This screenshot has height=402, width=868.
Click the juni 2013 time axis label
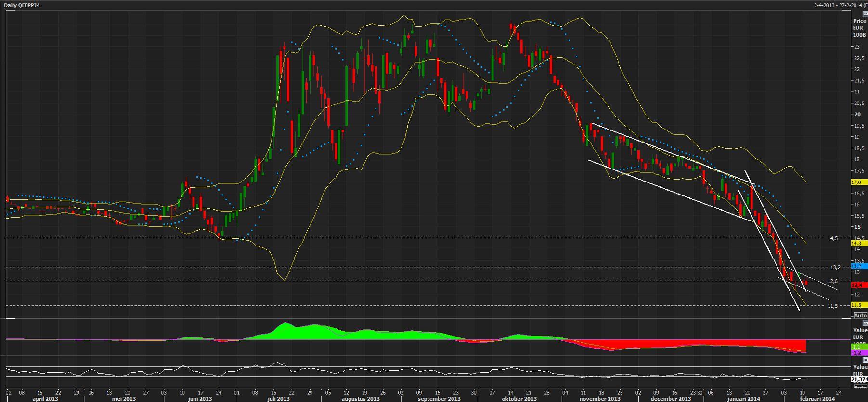coord(200,399)
